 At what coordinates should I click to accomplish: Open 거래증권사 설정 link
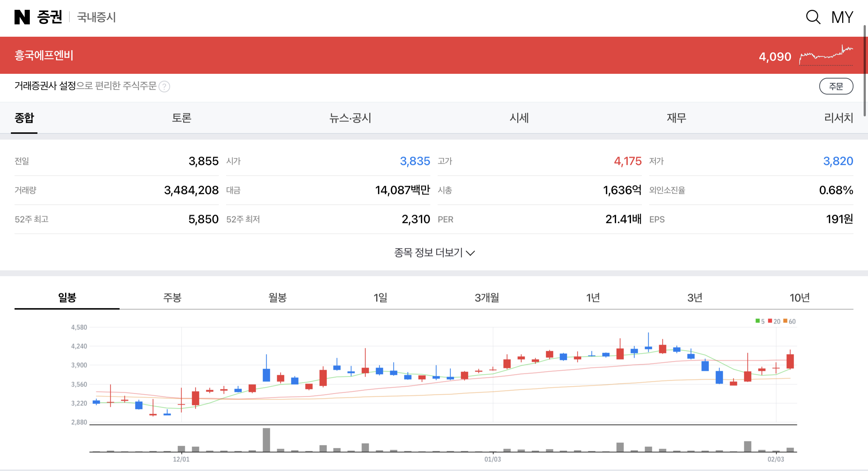[x=45, y=86]
